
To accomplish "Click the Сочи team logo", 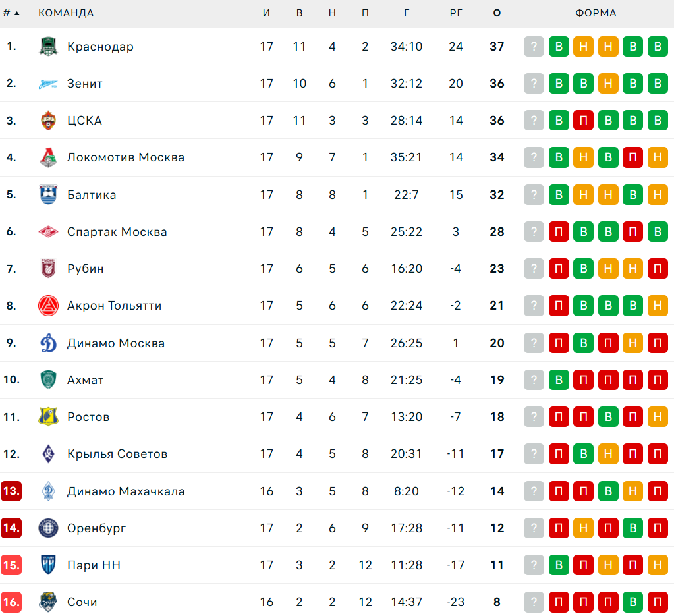I will (49, 602).
